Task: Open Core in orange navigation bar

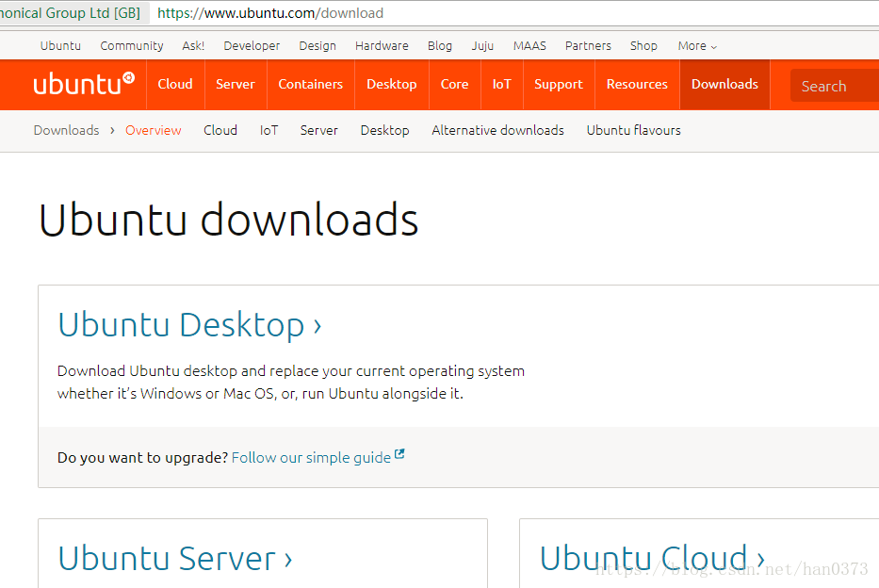Action: [x=454, y=84]
